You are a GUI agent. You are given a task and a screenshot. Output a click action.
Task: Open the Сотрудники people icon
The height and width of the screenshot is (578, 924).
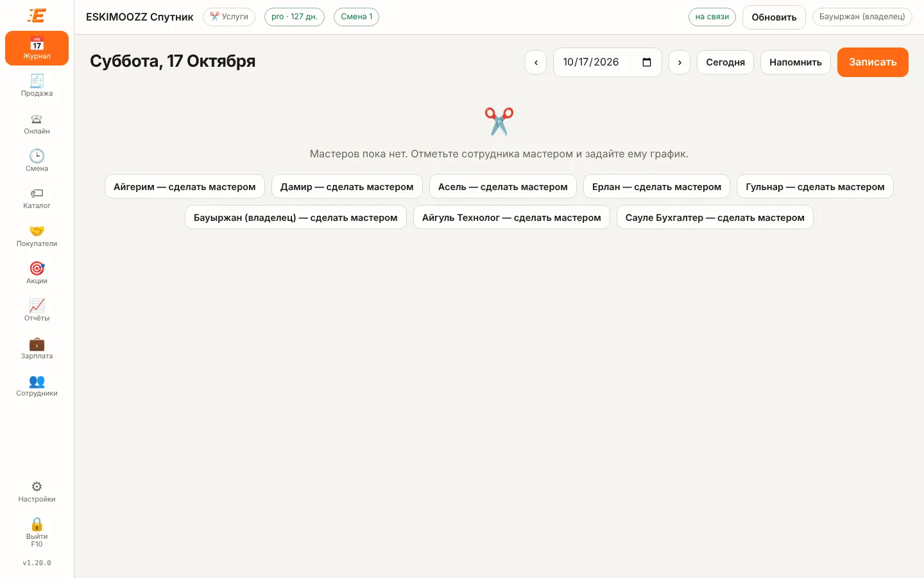point(37,385)
